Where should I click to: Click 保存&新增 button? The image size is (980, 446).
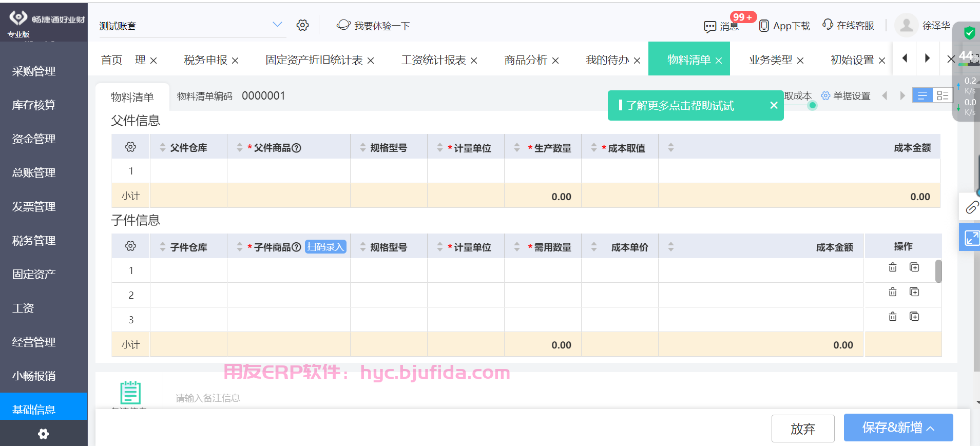click(898, 428)
